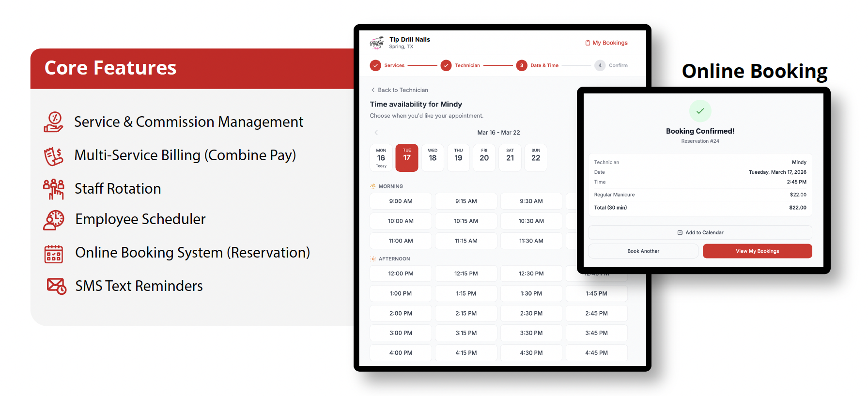Screen dimensions: 868x396
Task: Click the SMS Text Reminders envelope icon
Action: tap(56, 286)
